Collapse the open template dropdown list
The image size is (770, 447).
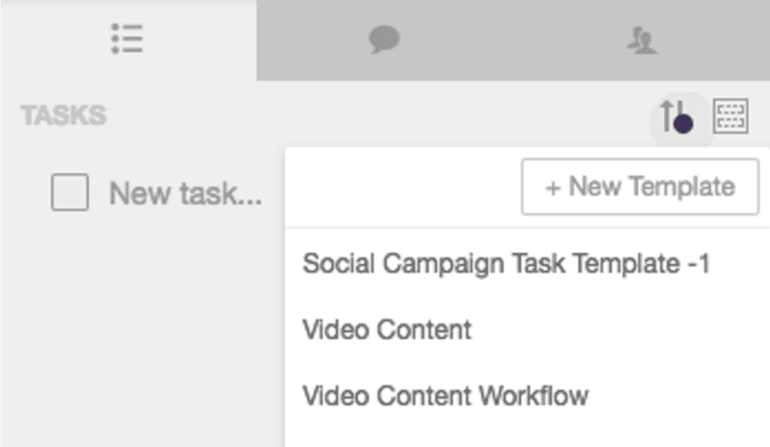(x=730, y=117)
